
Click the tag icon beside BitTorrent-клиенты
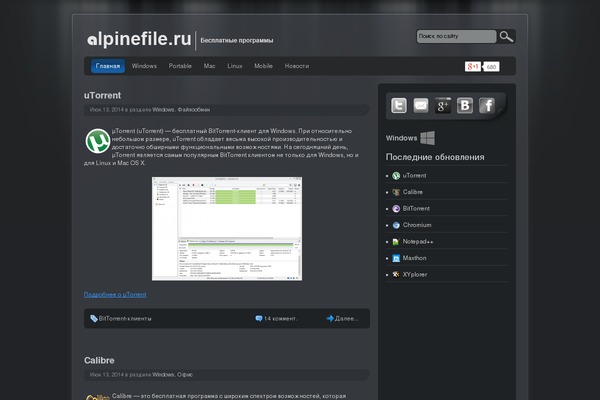(94, 318)
